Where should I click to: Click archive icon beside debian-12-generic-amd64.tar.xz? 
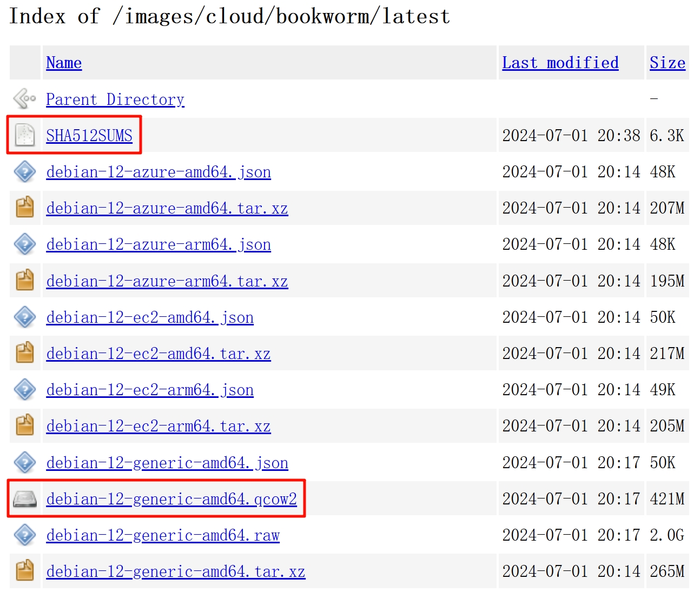click(x=25, y=571)
